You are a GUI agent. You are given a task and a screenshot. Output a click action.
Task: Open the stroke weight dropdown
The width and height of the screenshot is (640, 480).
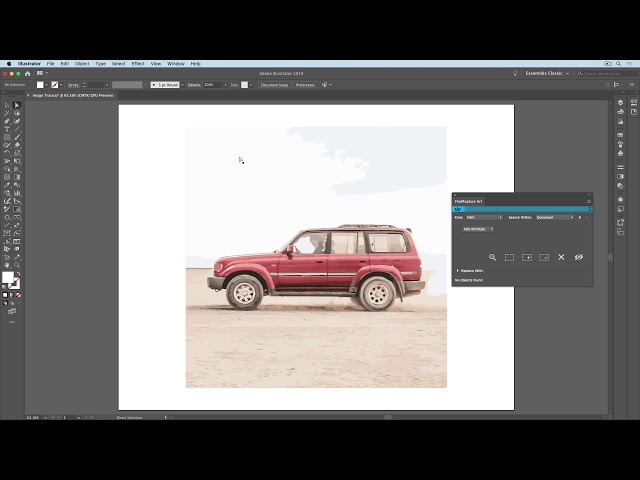click(107, 85)
